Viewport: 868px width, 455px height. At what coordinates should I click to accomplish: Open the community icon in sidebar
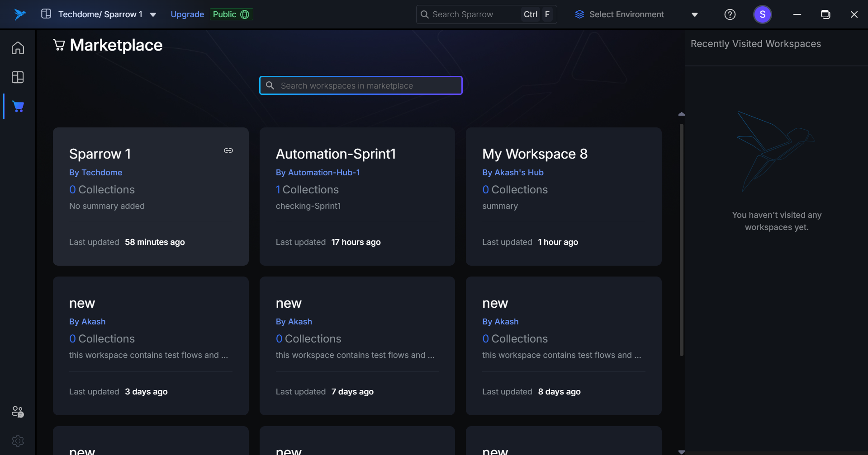[18, 412]
